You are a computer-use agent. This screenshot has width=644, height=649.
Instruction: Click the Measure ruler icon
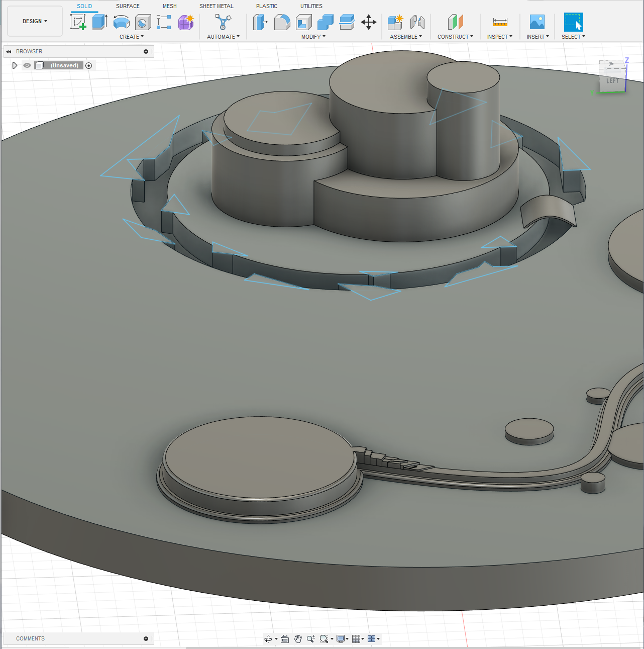[500, 22]
